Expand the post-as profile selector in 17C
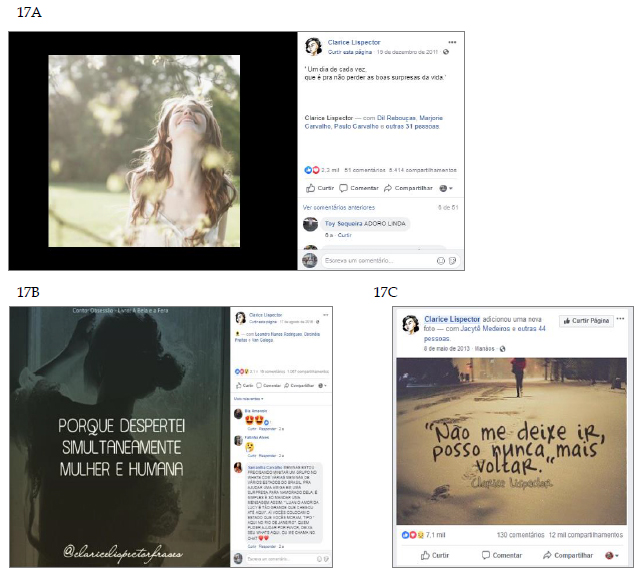The height and width of the screenshot is (578, 643). [611, 555]
